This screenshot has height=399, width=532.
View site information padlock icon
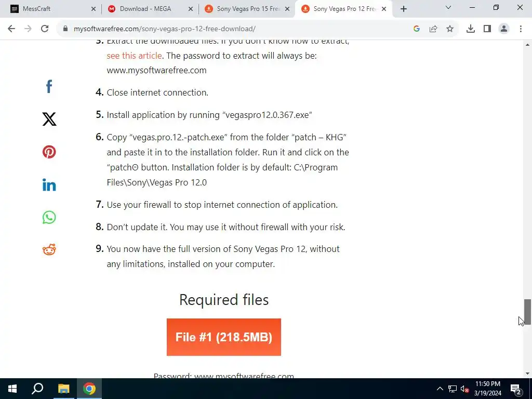(65, 29)
